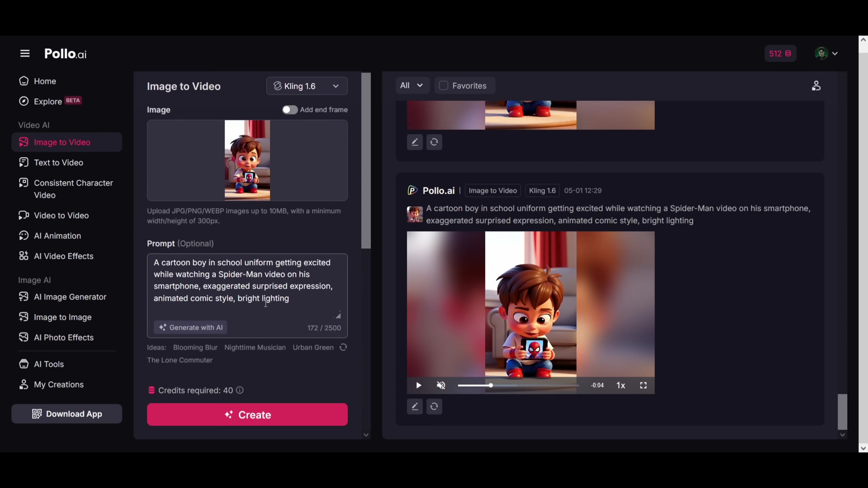Open the hamburger menu icon
This screenshot has width=868, height=488.
pyautogui.click(x=25, y=54)
